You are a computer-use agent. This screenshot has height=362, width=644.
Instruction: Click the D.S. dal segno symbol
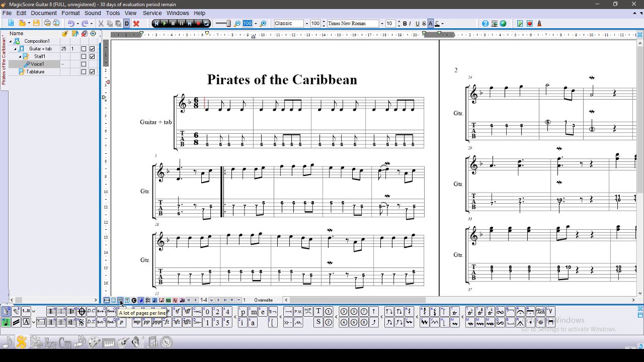[x=91, y=322]
